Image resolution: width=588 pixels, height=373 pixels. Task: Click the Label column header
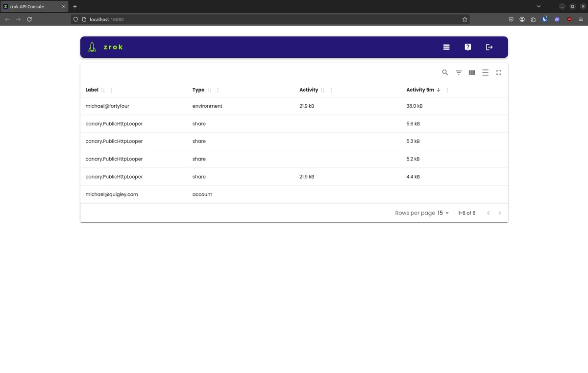pyautogui.click(x=92, y=90)
